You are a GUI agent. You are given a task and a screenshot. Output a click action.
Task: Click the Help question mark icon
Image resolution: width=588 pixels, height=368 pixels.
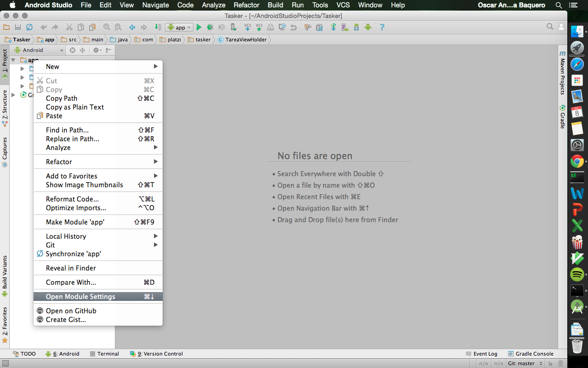[382, 27]
